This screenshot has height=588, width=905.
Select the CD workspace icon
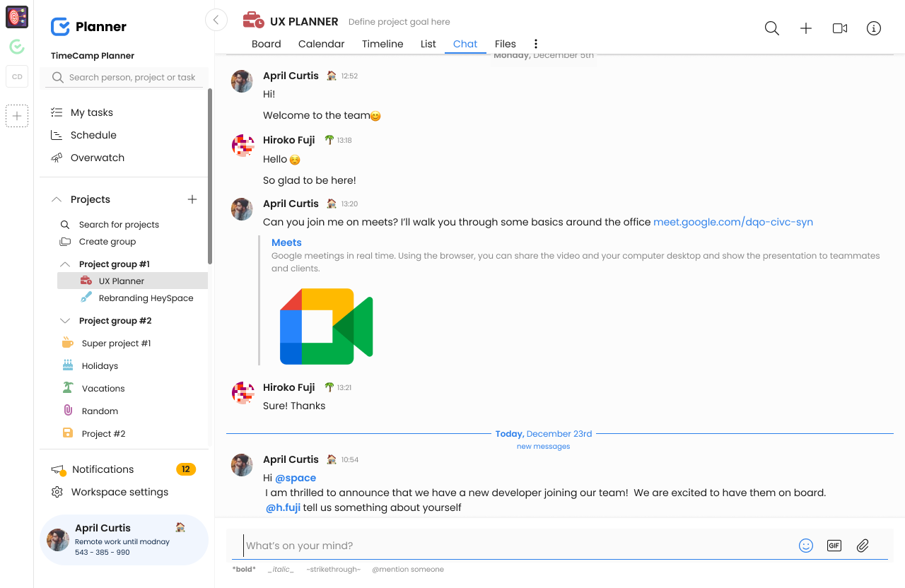tap(16, 76)
